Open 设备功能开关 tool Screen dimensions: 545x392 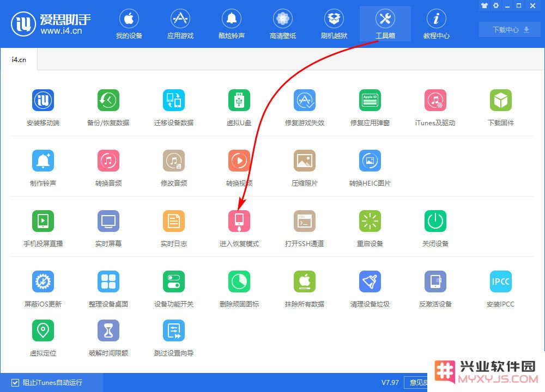(174, 281)
